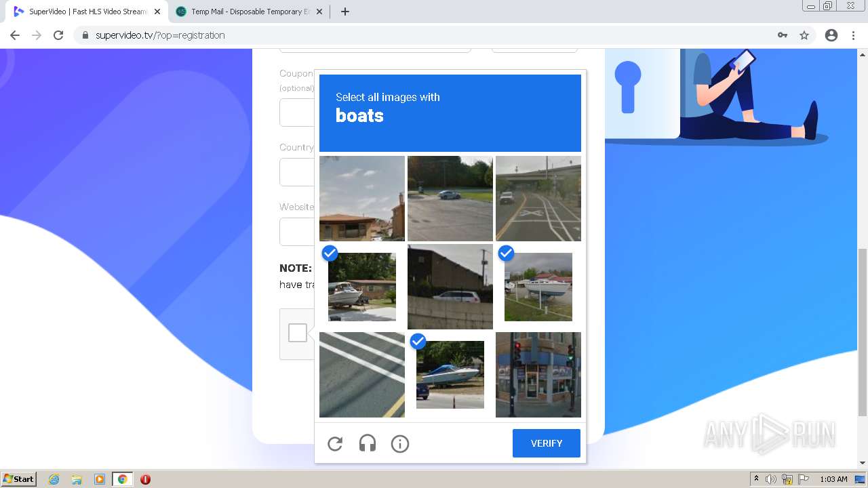Select the dark building with van tile
The width and height of the screenshot is (868, 488).
[x=450, y=287]
